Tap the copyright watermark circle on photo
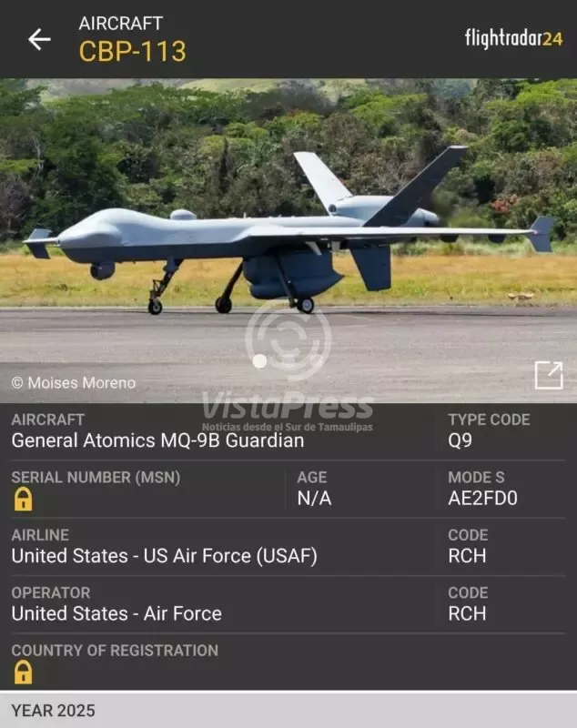Screen dimensions: 577x728 (x=288, y=339)
